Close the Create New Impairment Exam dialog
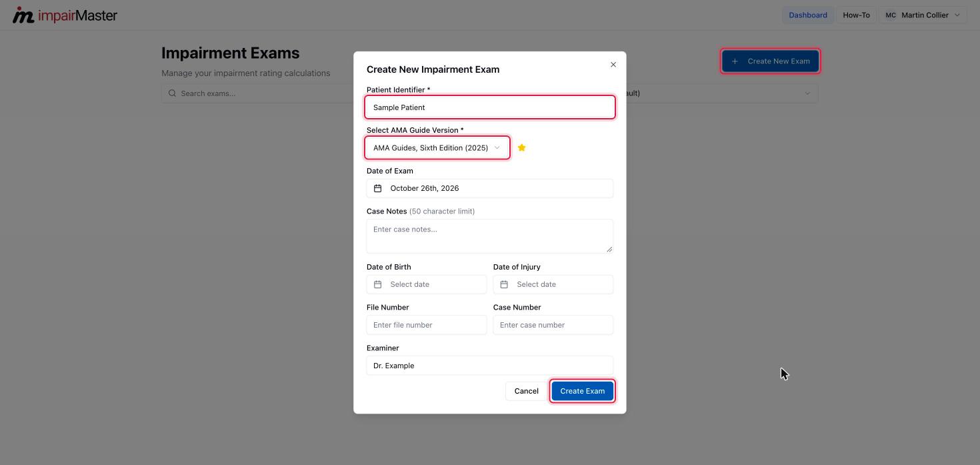This screenshot has width=980, height=465. [x=613, y=65]
